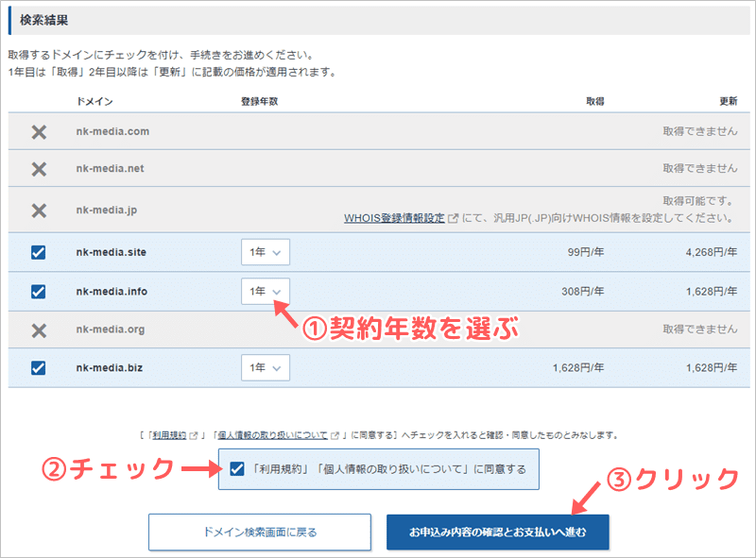
Task: Click the X icon beside nk-media.net
Action: coord(39,169)
